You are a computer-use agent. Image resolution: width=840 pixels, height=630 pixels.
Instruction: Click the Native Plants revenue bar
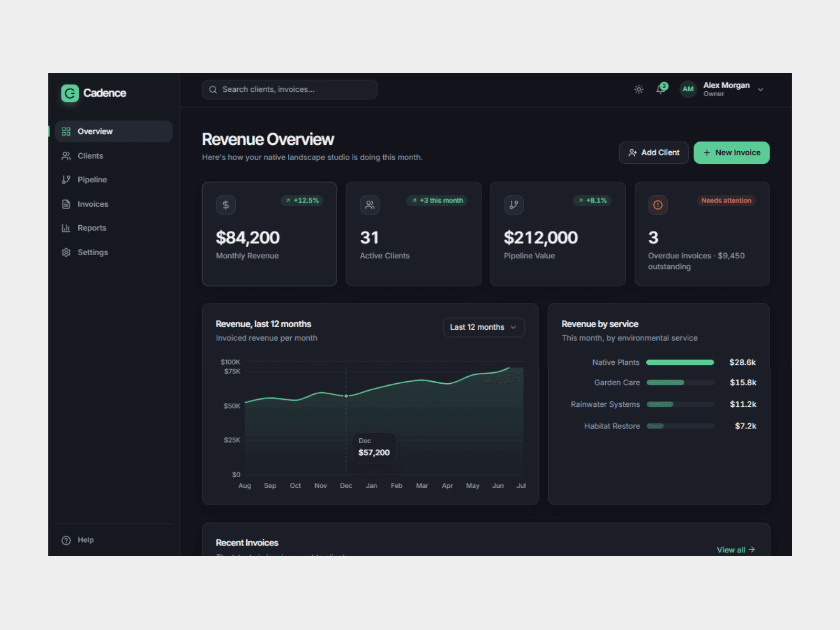point(680,362)
